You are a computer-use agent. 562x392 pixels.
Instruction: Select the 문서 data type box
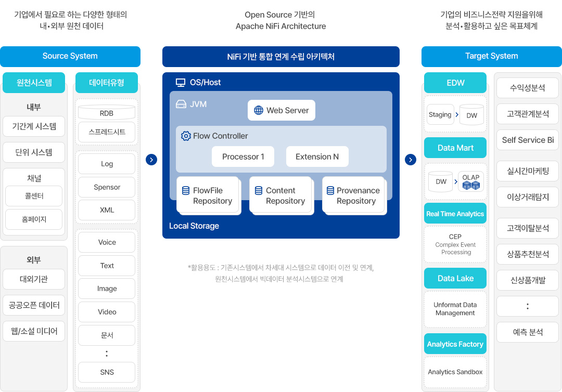107,335
